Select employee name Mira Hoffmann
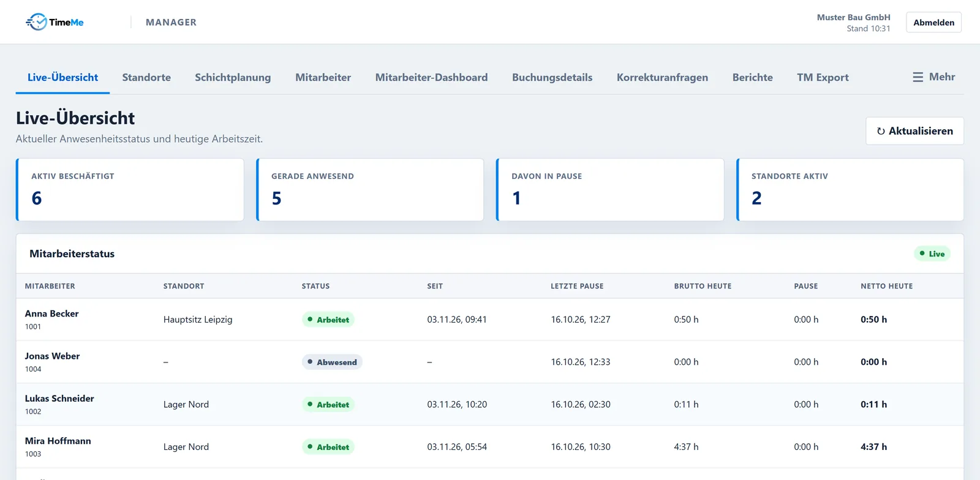The image size is (980, 480). tap(58, 441)
